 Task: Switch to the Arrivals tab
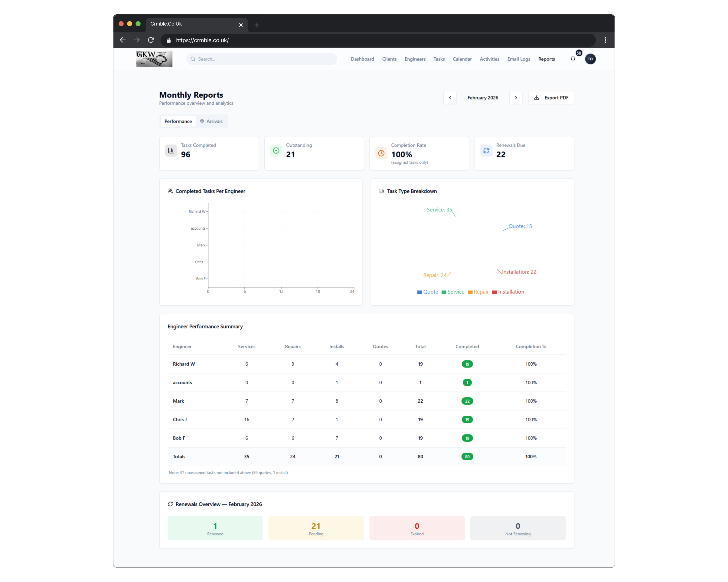click(x=211, y=121)
